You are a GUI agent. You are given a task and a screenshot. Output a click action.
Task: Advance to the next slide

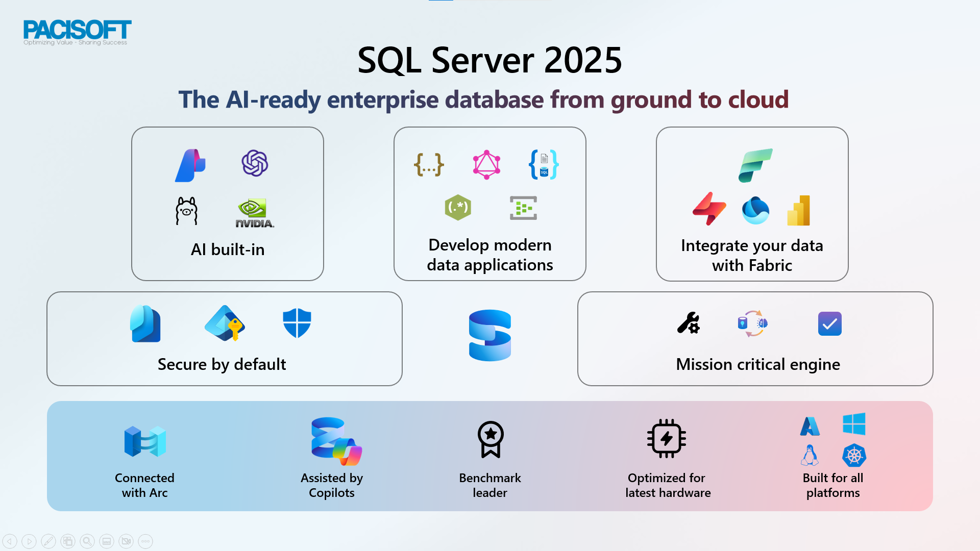click(x=29, y=541)
